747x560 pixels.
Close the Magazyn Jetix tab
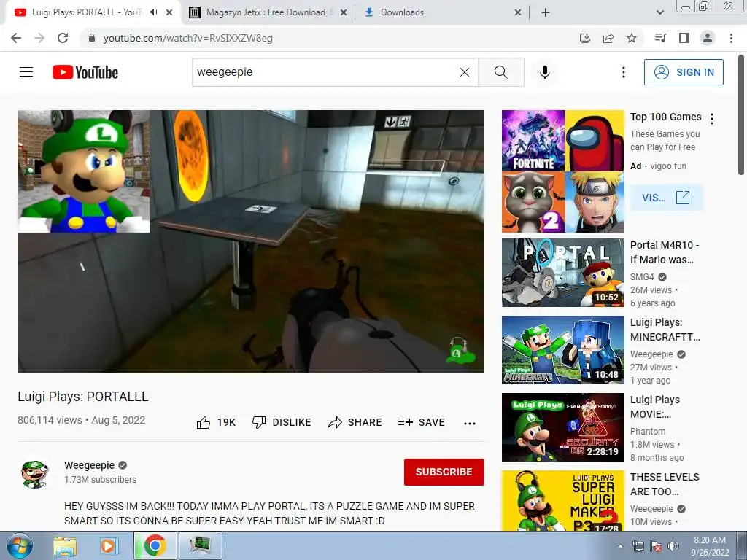click(343, 13)
